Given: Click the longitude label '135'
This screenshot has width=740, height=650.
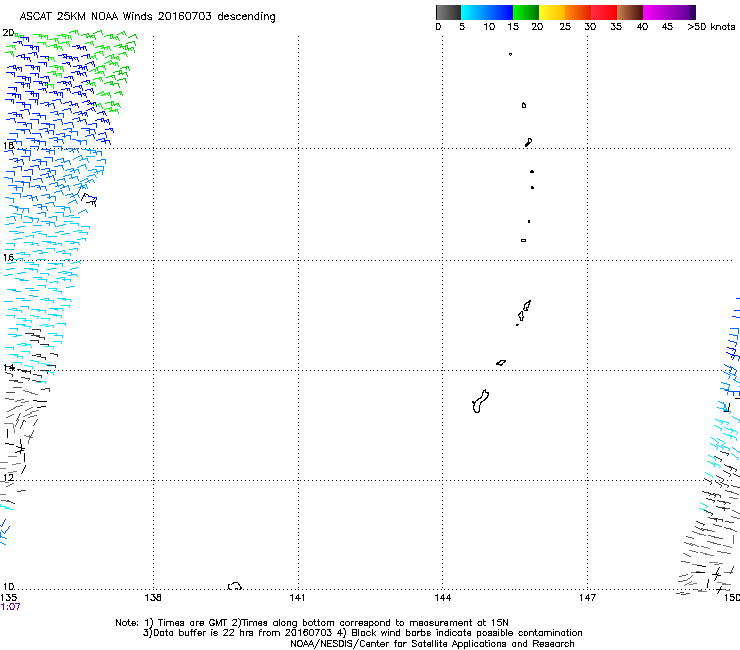Looking at the screenshot, I should (x=8, y=598).
